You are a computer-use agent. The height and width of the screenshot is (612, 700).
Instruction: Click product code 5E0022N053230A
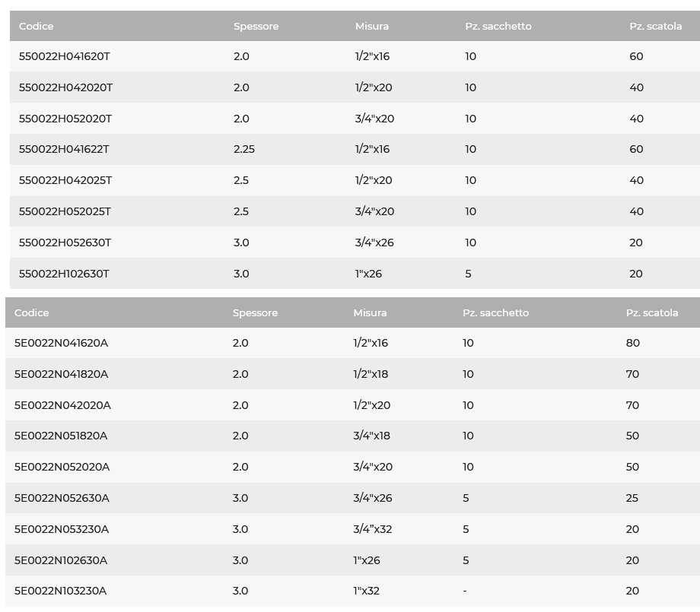pyautogui.click(x=62, y=529)
